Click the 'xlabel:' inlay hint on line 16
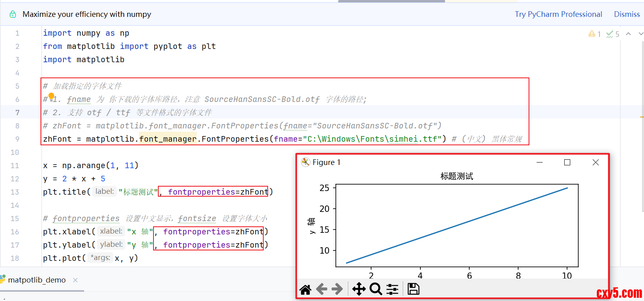The height and width of the screenshot is (301, 644). coord(111,231)
